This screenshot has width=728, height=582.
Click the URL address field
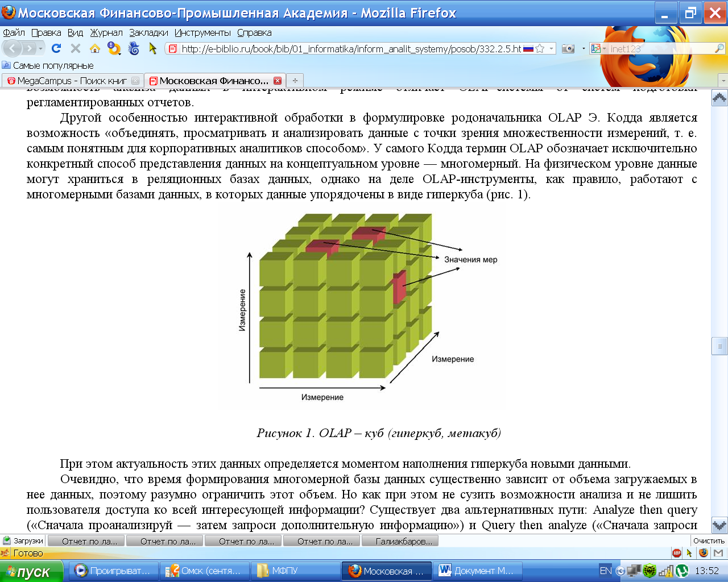point(351,49)
